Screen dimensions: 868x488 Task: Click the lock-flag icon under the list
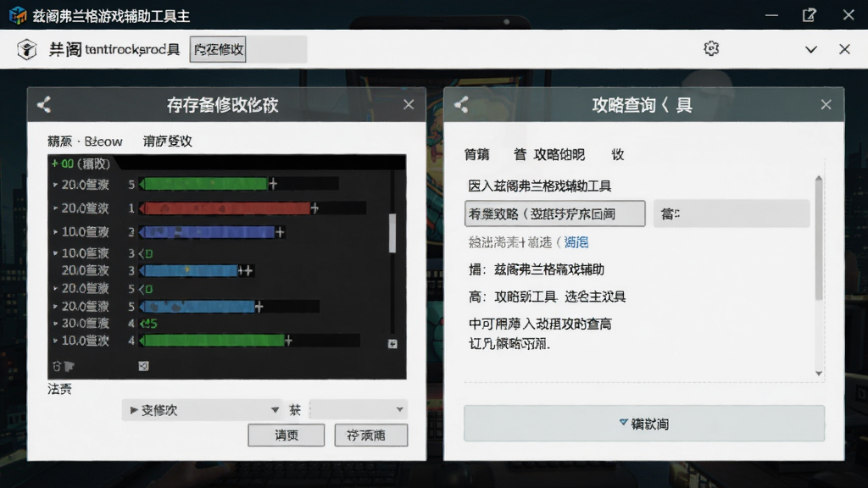pos(63,366)
